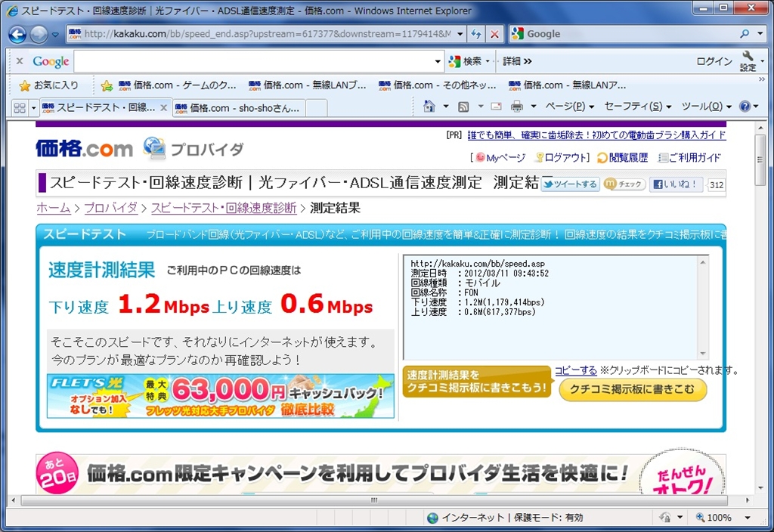Image resolution: width=774 pixels, height=532 pixels.
Task: Switch to the sho-shoさん tab
Action: (238, 108)
